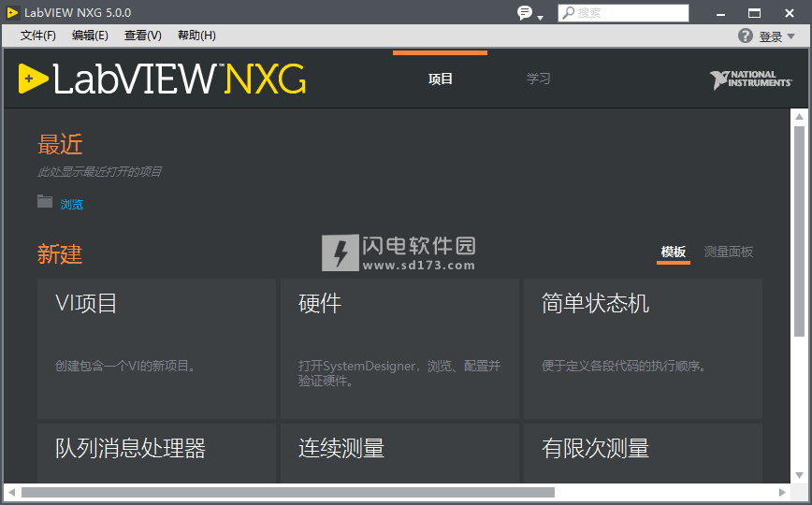Maximize the LabVIEW NXG window

coord(755,13)
